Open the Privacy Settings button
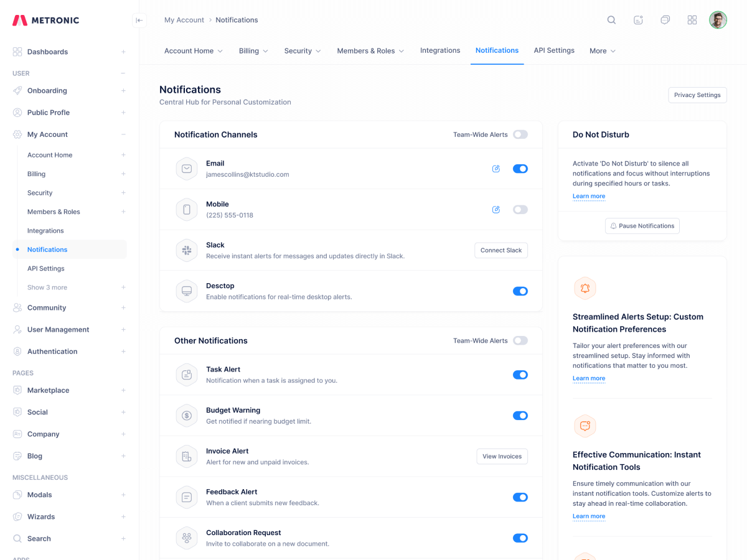This screenshot has height=560, width=747. click(x=697, y=95)
